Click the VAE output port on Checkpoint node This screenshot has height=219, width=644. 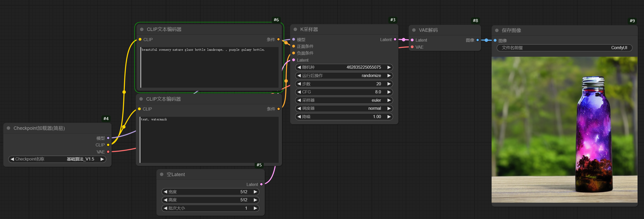[108, 152]
